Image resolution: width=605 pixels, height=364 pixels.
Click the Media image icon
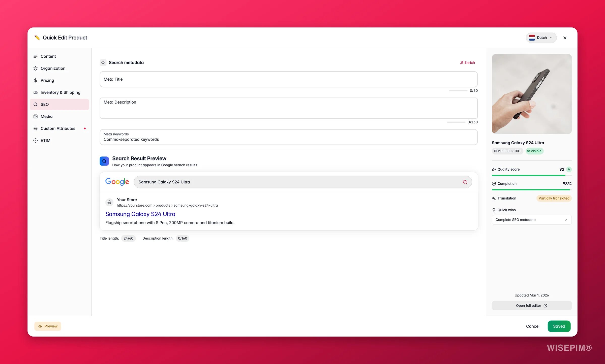(x=36, y=116)
